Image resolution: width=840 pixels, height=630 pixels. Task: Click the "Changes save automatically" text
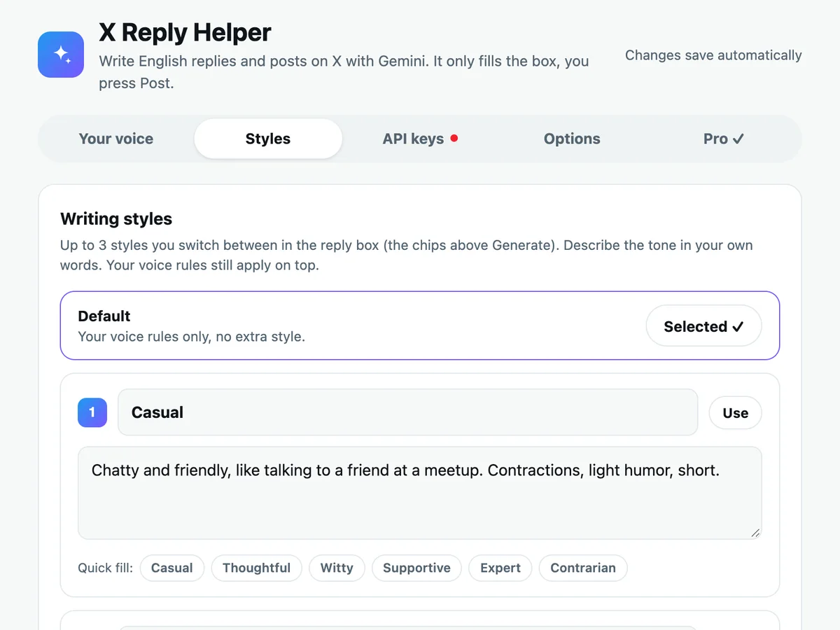click(713, 55)
